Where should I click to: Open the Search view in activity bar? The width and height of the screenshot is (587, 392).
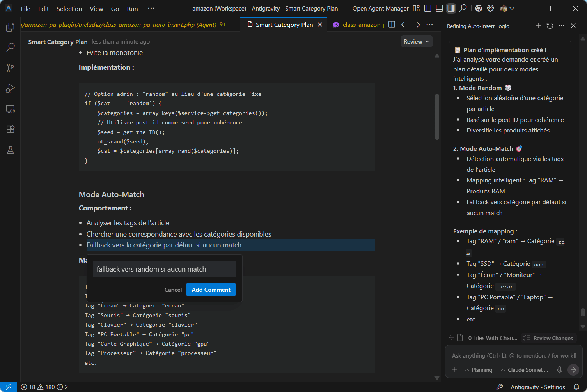click(x=11, y=47)
